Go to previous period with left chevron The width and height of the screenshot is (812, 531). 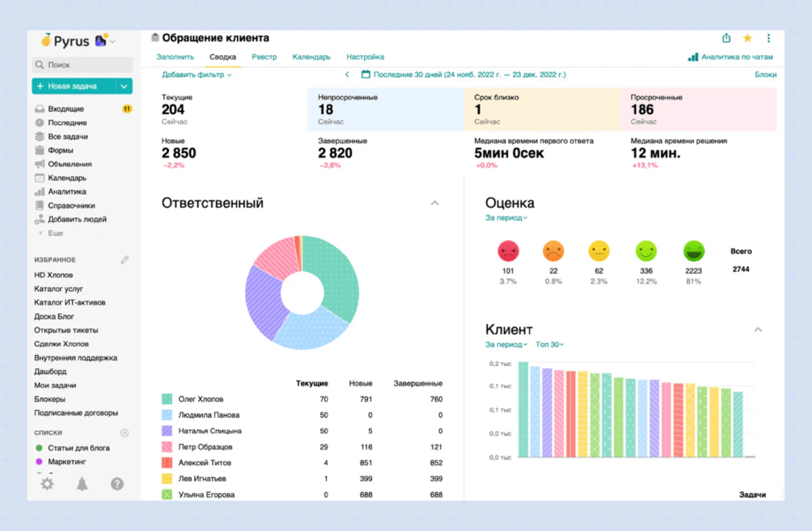pyautogui.click(x=347, y=75)
